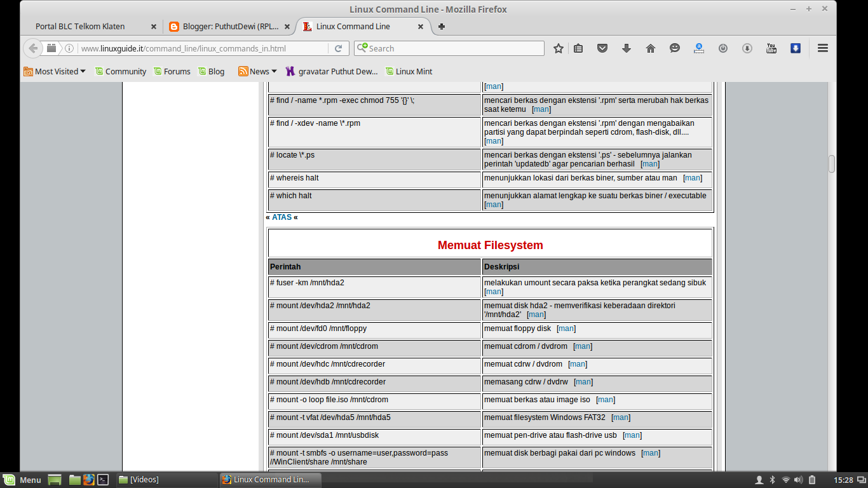Go back to the previous page
Screen dimensions: 868x488
coord(33,48)
